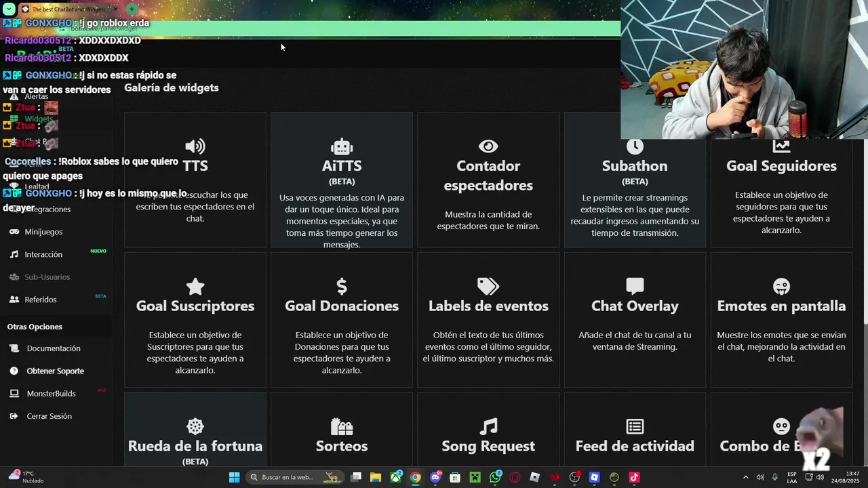Click the eye icon of Contador espectadores
The width and height of the screenshot is (868, 488).
488,146
